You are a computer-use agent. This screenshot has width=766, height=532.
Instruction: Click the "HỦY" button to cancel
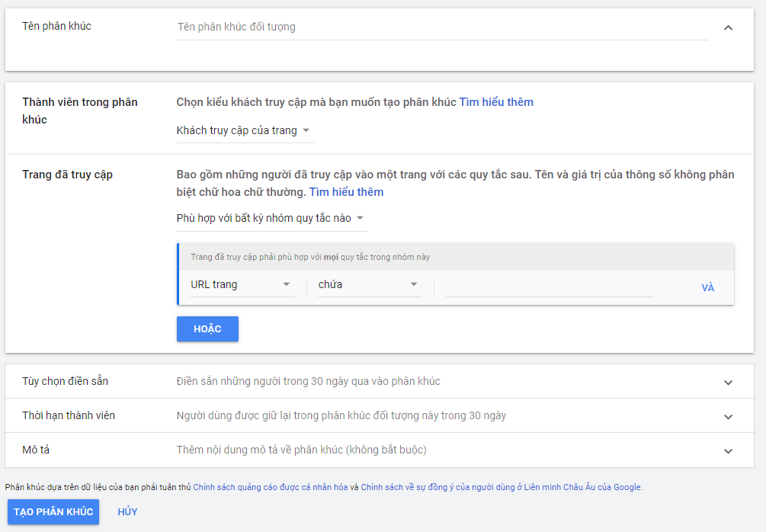(x=127, y=511)
